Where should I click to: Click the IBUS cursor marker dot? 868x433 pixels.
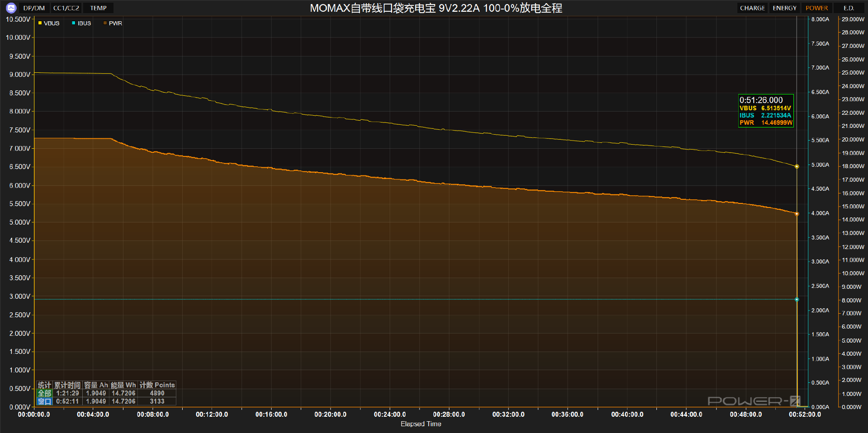pyautogui.click(x=797, y=299)
